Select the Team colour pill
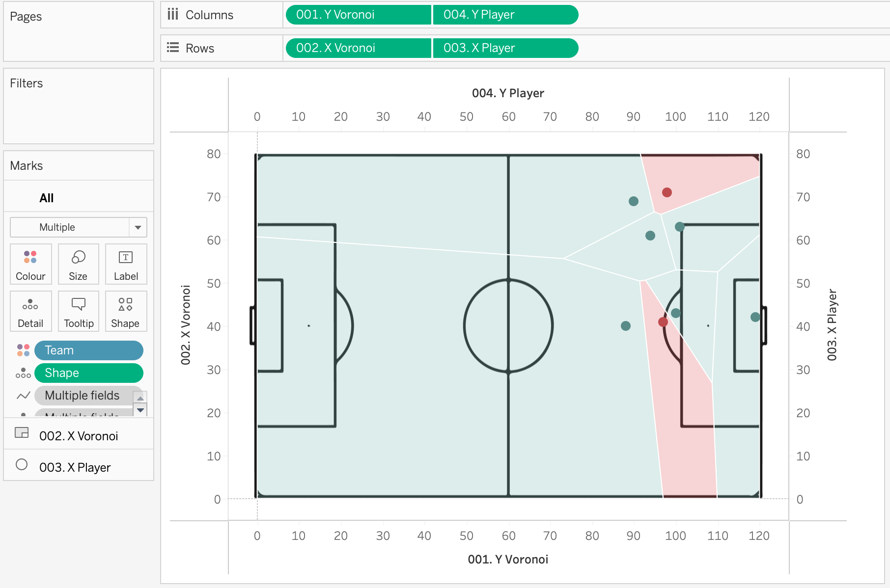 tap(88, 350)
